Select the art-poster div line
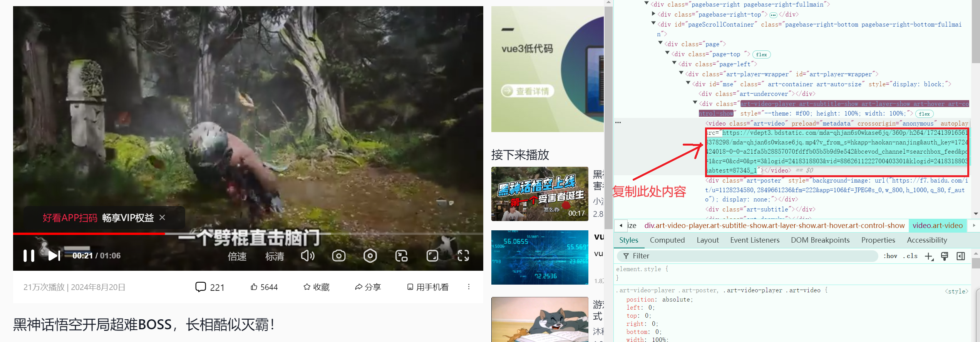Image resolution: width=980 pixels, height=342 pixels. pos(837,190)
